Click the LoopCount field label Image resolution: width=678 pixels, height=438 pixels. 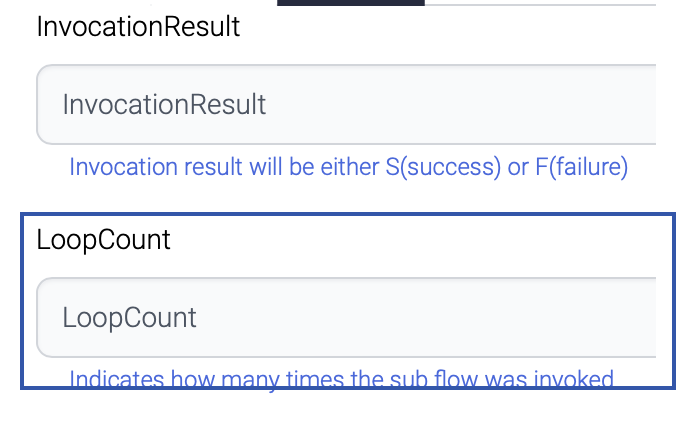coord(103,240)
